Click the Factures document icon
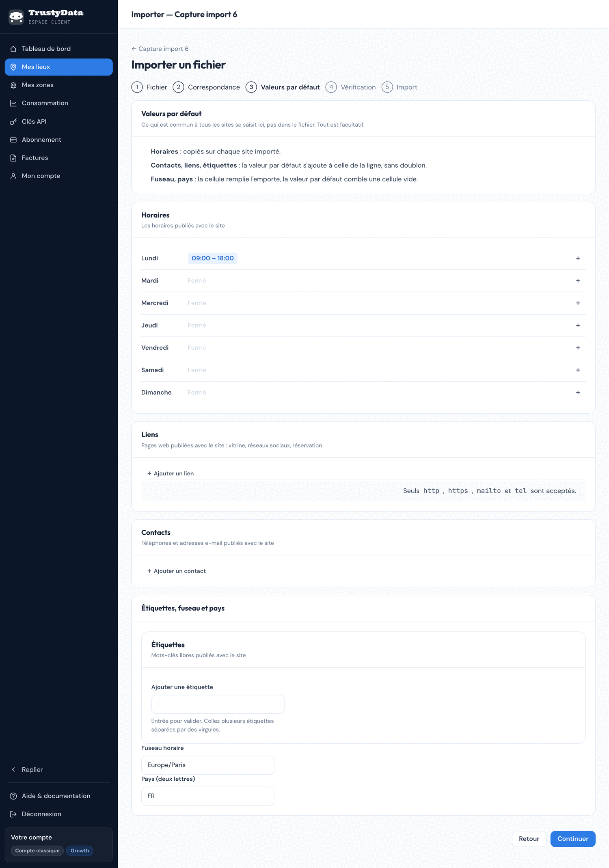This screenshot has height=868, width=609. tap(13, 158)
